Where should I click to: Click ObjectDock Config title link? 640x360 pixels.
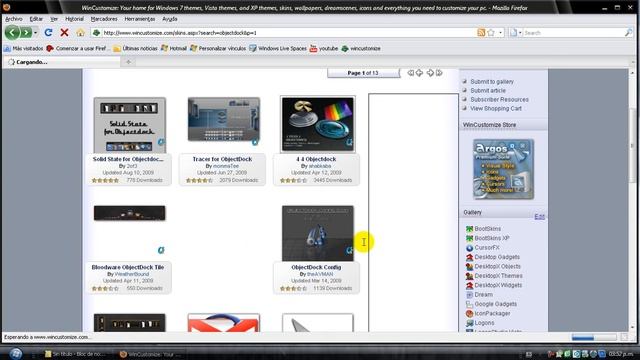(x=316, y=267)
